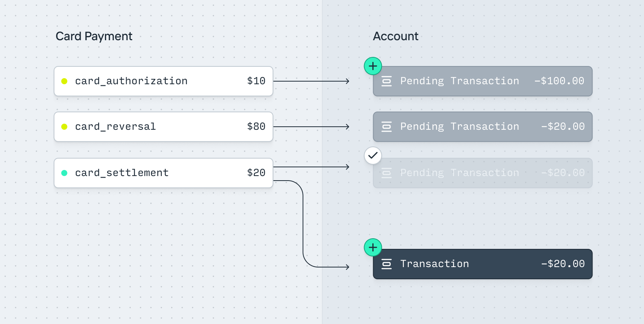Open the faded Pending Transaction -$20.00 card
Viewport: 644px width, 324px height.
click(x=482, y=173)
